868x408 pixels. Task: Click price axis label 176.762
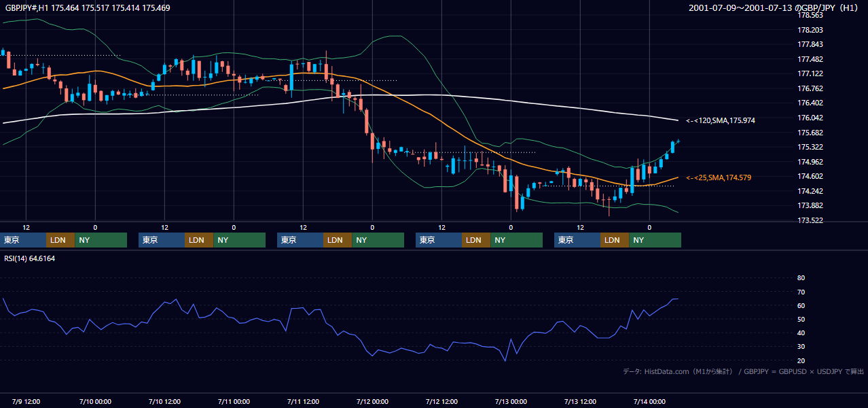[810, 88]
